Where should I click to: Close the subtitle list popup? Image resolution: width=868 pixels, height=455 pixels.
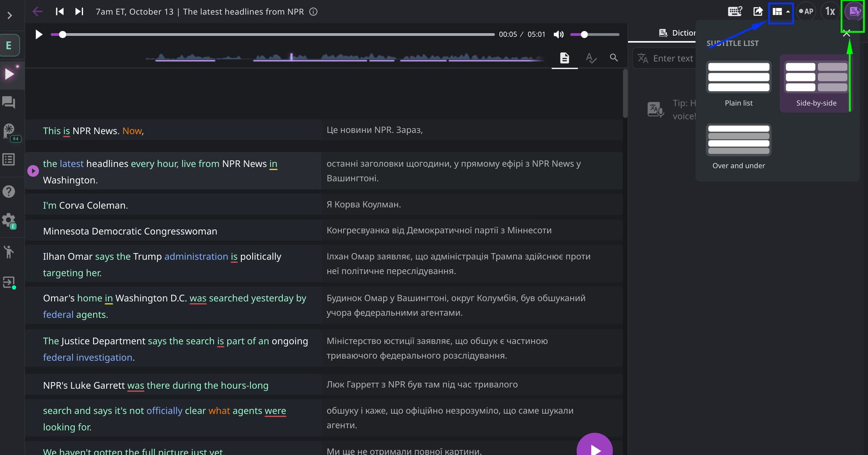click(847, 34)
